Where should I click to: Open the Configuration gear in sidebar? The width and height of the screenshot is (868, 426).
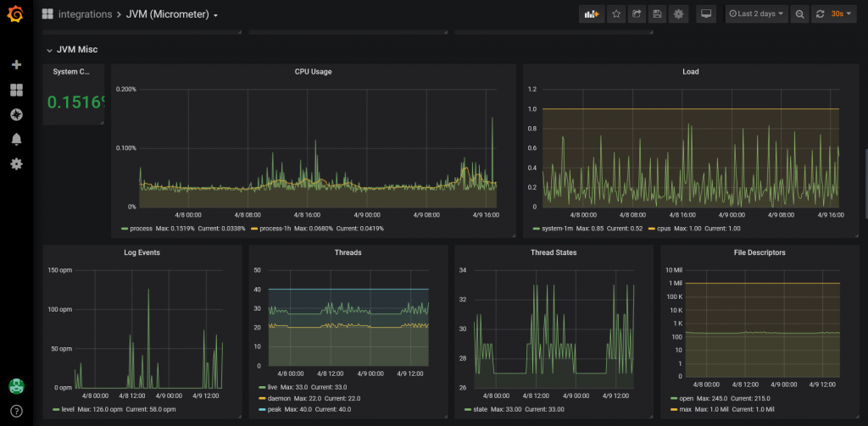click(x=16, y=163)
